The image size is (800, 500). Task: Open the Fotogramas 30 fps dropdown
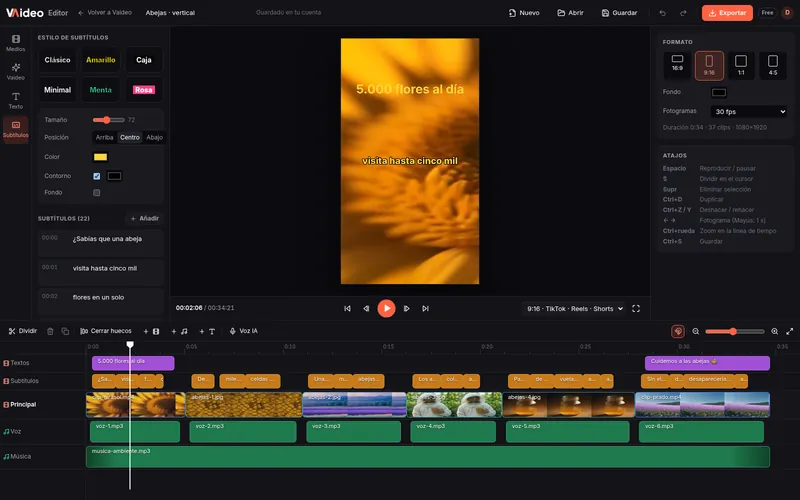pos(748,111)
